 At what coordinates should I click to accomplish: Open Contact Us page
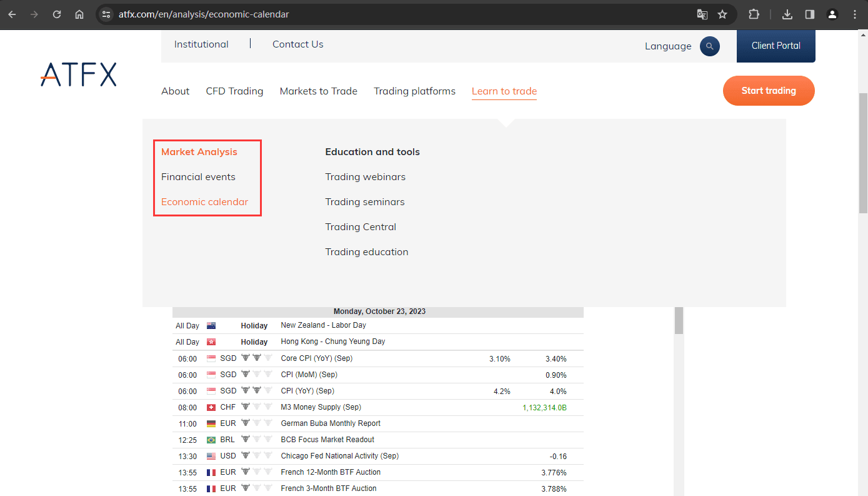click(298, 44)
